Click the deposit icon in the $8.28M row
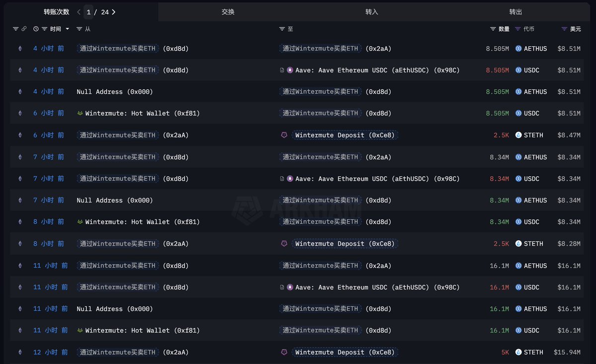The image size is (596, 364). [x=284, y=244]
